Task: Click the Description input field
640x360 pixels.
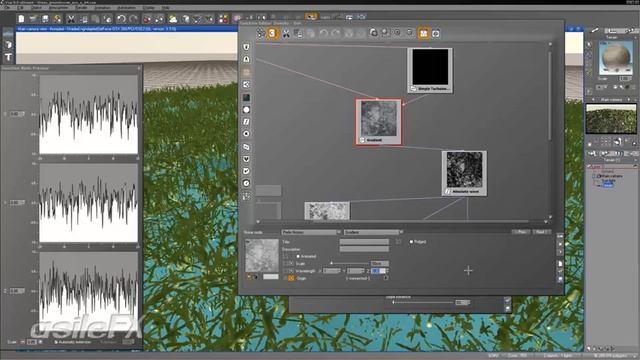Action: click(x=364, y=249)
